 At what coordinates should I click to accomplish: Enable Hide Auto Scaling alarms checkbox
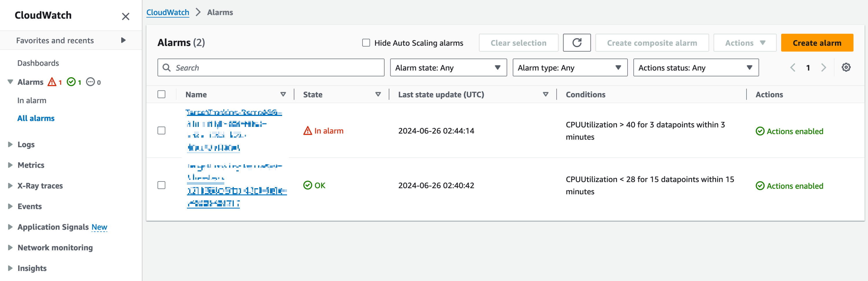[366, 43]
